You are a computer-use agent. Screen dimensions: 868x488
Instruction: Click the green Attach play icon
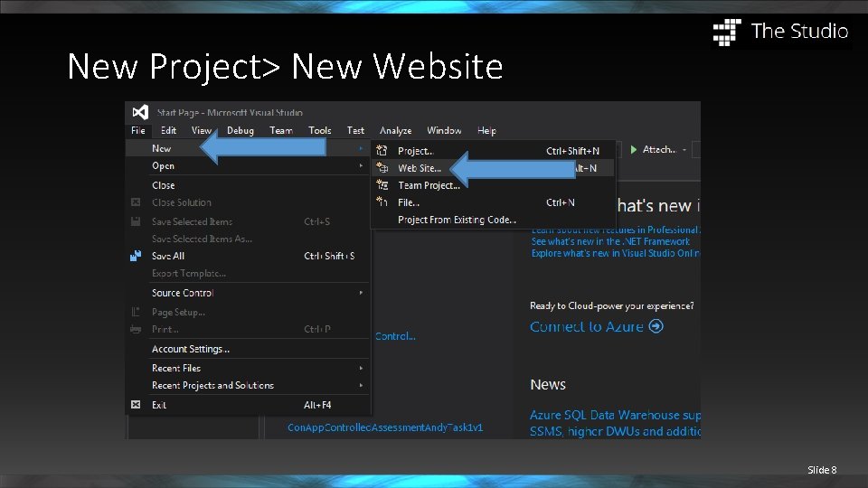[x=634, y=149]
